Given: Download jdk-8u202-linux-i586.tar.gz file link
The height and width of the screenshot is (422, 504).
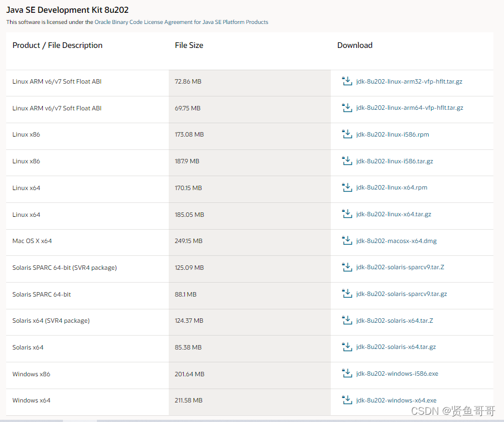Looking at the screenshot, I should pyautogui.click(x=394, y=161).
